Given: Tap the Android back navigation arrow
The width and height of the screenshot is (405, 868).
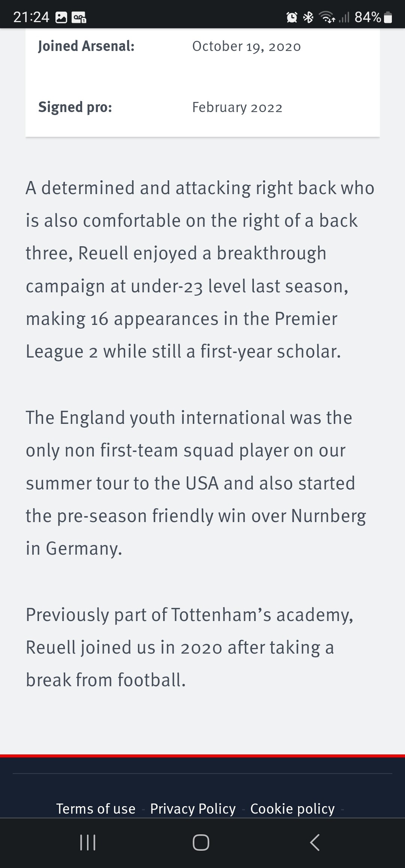Looking at the screenshot, I should (x=315, y=843).
